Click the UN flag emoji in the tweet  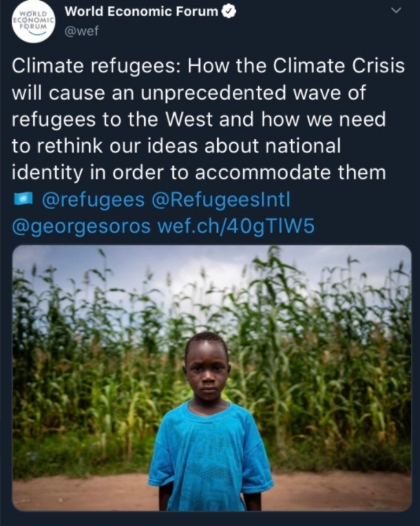[23, 200]
